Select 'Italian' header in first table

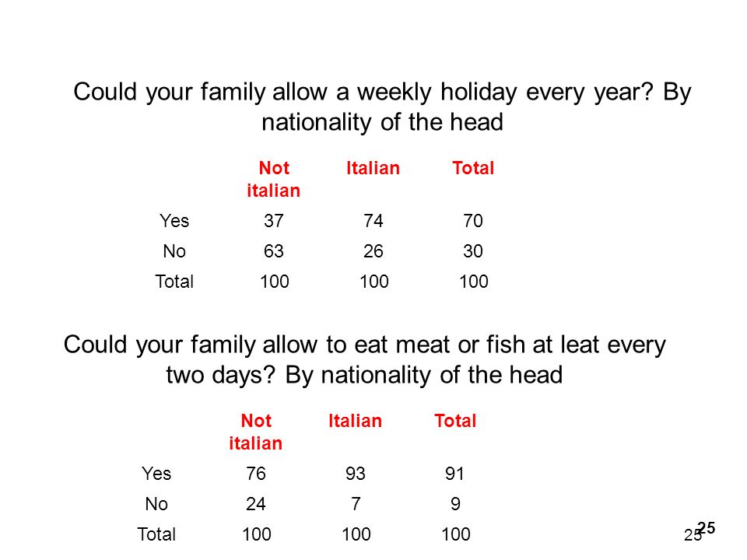click(x=373, y=168)
